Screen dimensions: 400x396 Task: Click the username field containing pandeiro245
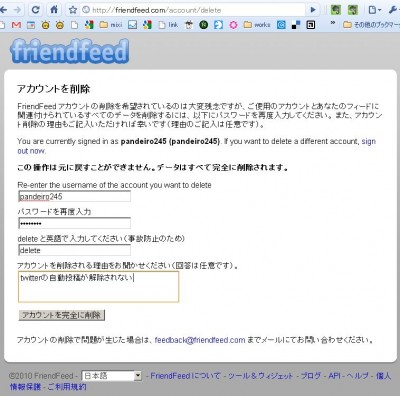click(x=74, y=196)
